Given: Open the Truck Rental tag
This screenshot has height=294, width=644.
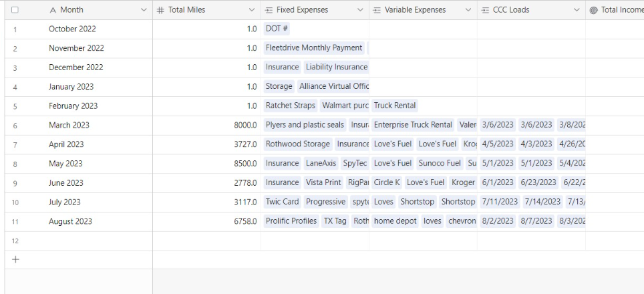Looking at the screenshot, I should pos(395,106).
